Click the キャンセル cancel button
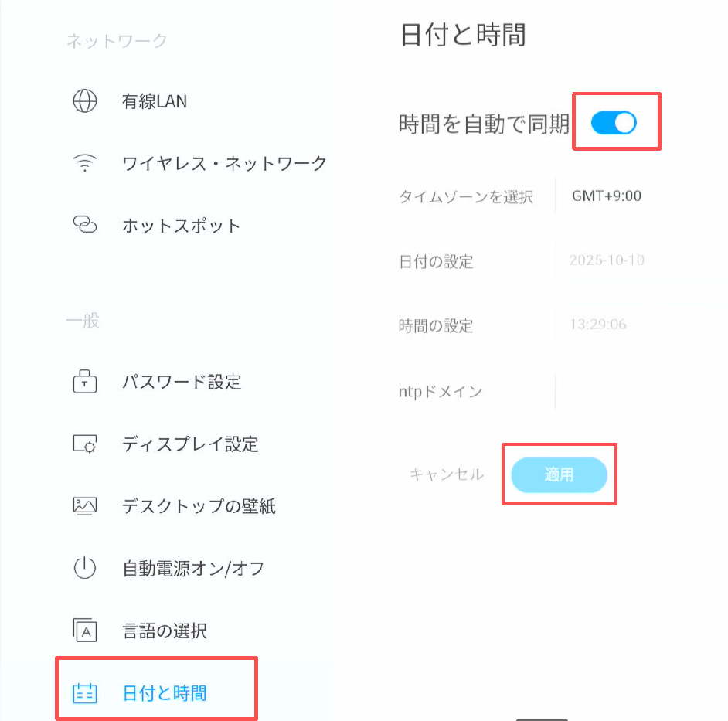The height and width of the screenshot is (721, 728). pos(447,474)
